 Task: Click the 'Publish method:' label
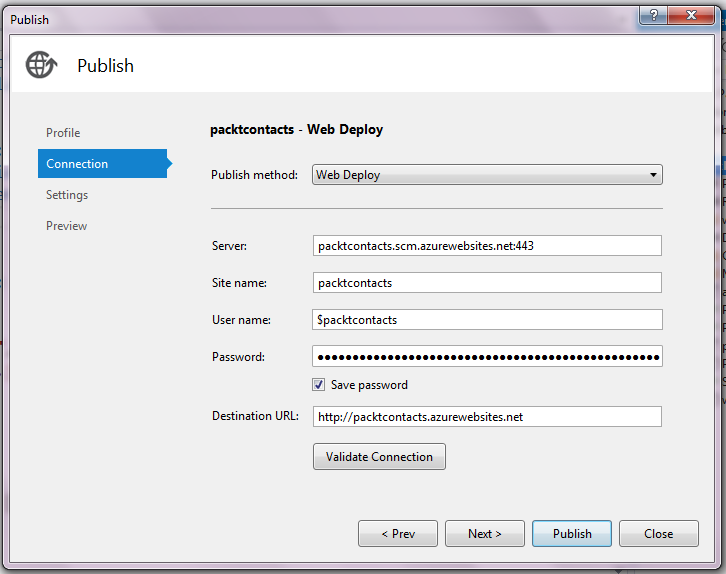click(254, 175)
